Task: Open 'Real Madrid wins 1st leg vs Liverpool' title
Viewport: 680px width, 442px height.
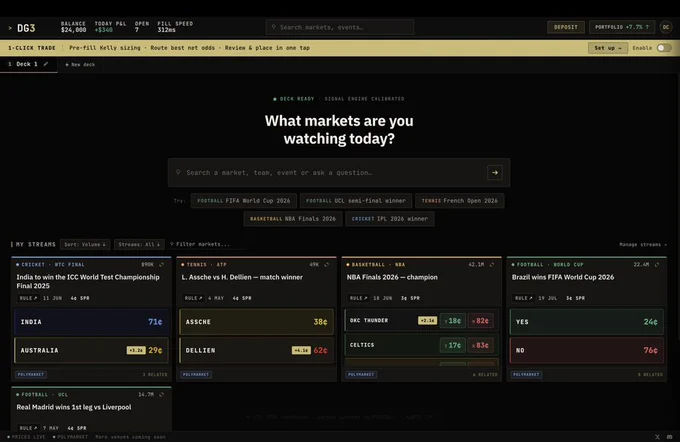Action: pyautogui.click(x=74, y=407)
